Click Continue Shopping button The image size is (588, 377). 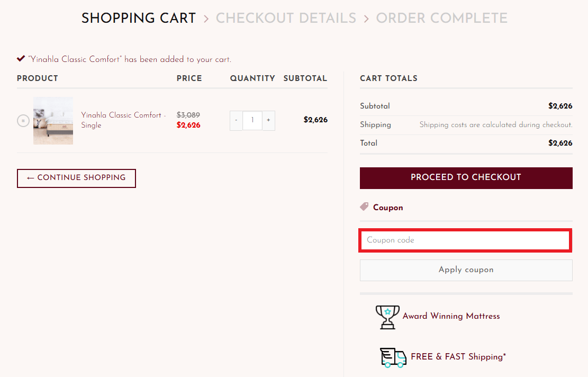tap(76, 178)
